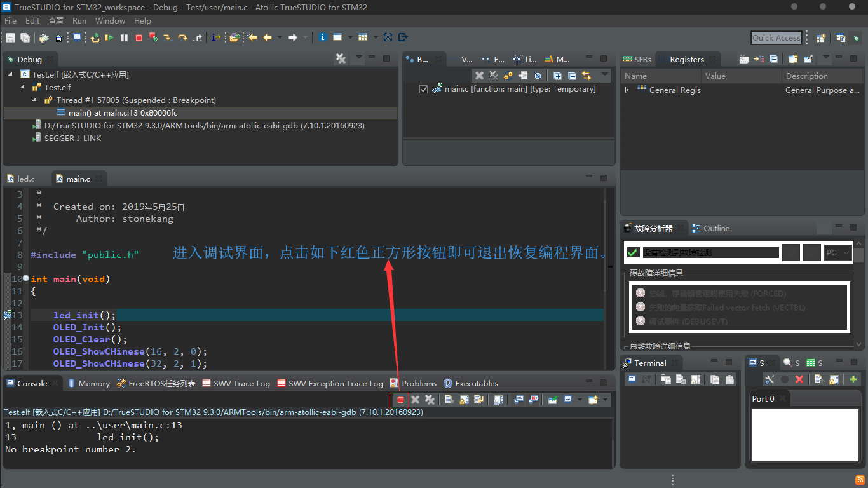Screen dimensions: 868x488
Task: Click the Suspend (pause) icon in toolbar
Action: (124, 37)
